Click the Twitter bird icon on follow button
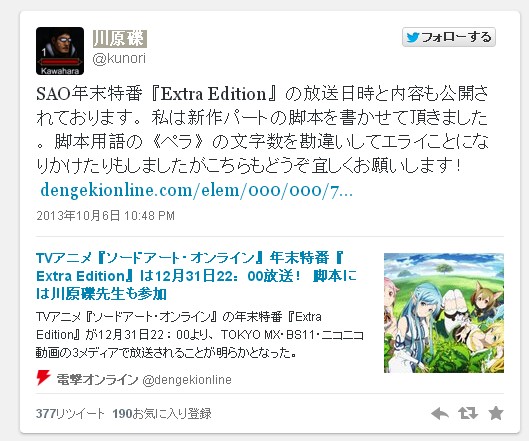 point(413,37)
